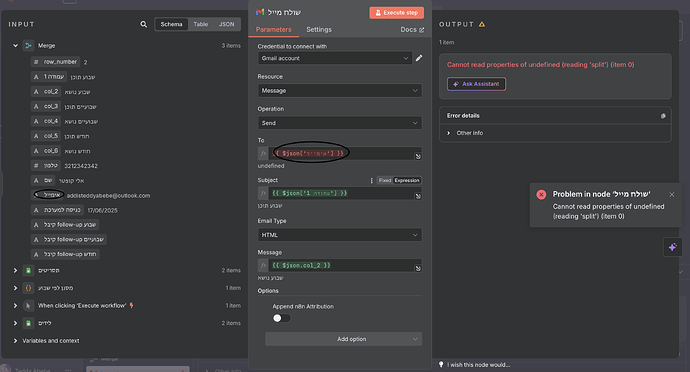Click the Output warning triangle icon
The image size is (690, 372).
(482, 24)
